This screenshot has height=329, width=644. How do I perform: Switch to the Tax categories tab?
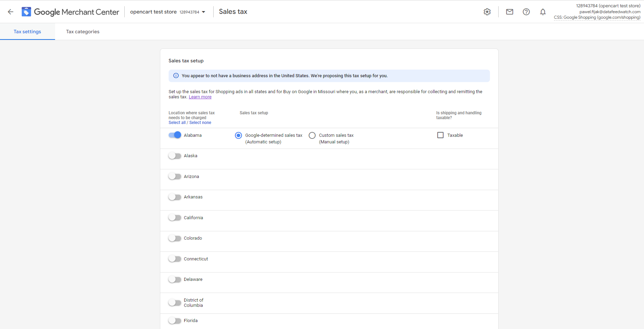click(83, 32)
